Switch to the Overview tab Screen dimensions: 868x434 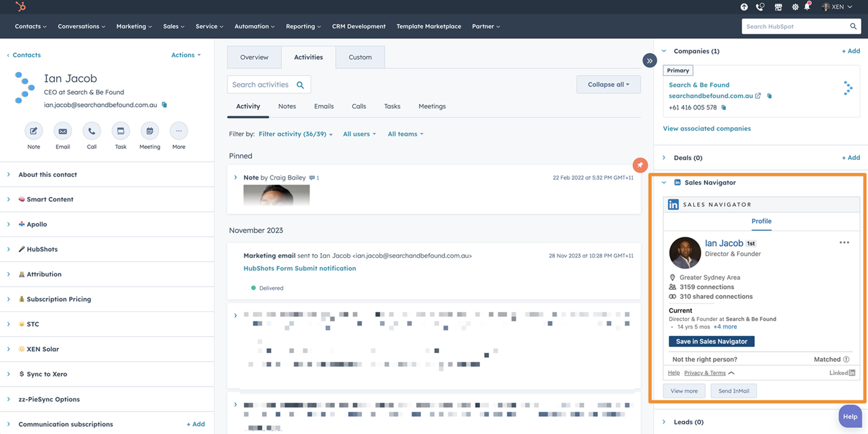(x=254, y=57)
